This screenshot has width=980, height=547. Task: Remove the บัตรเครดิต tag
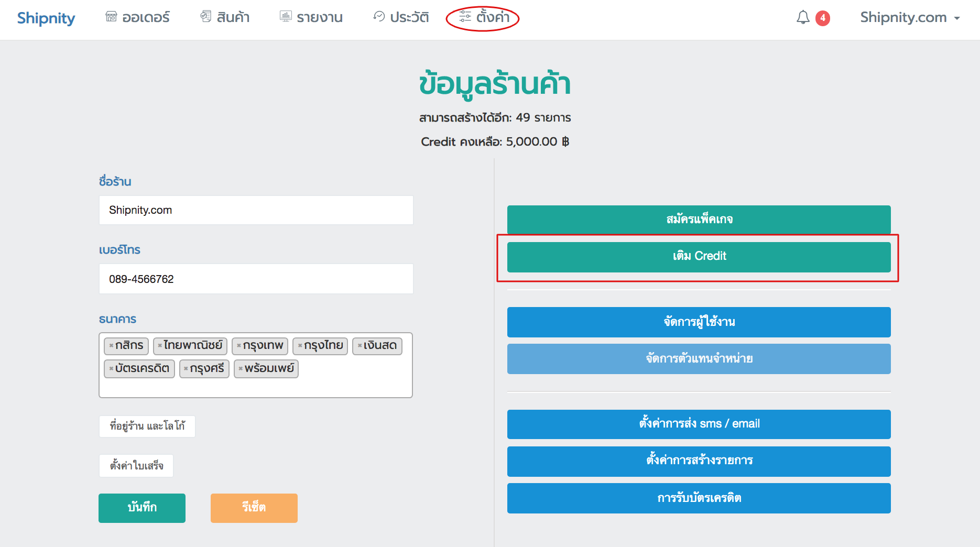(x=111, y=369)
